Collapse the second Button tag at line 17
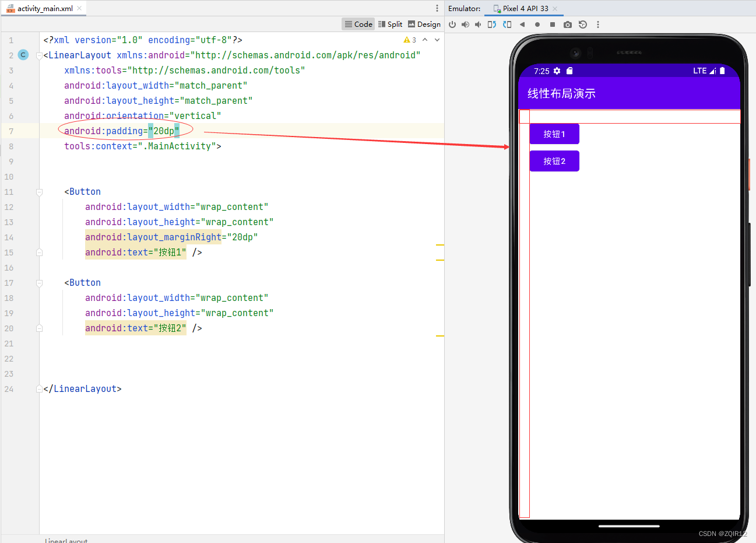Image resolution: width=756 pixels, height=543 pixels. [39, 283]
